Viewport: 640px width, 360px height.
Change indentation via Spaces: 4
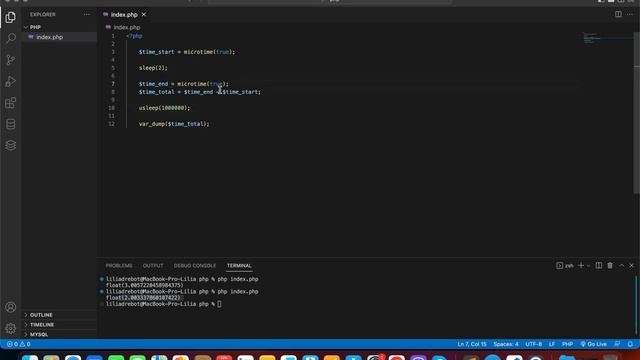[506, 344]
